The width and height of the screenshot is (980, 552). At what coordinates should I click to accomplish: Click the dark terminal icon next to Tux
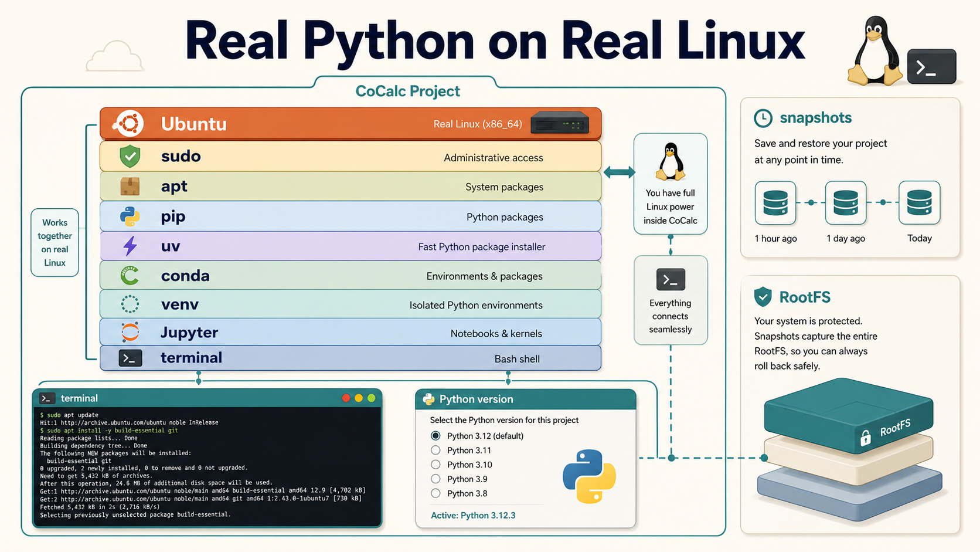(931, 66)
